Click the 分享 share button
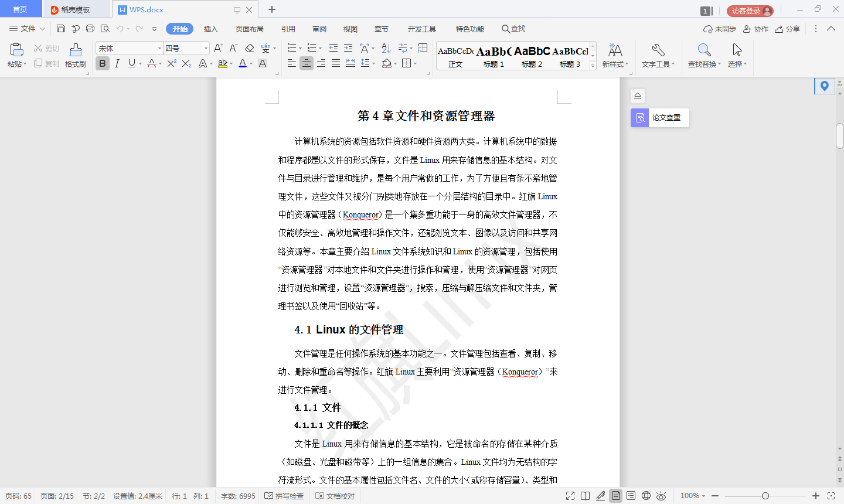The width and height of the screenshot is (844, 504). [x=787, y=29]
